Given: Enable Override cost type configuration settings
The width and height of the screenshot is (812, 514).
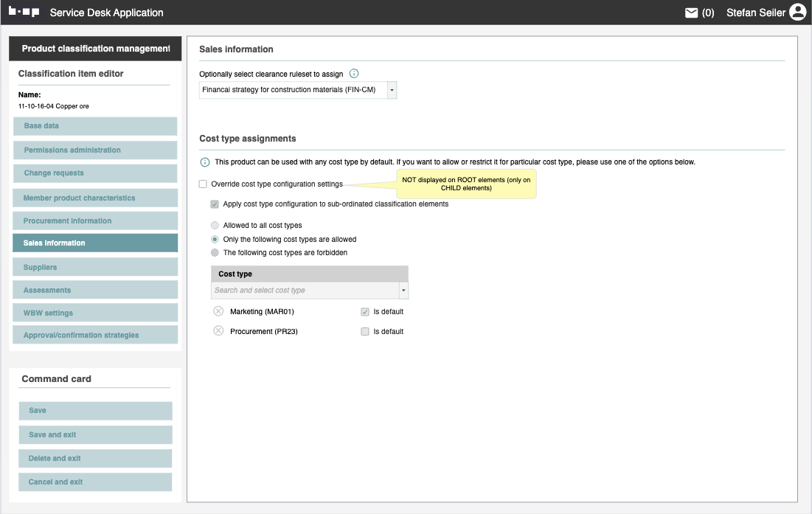Looking at the screenshot, I should [204, 184].
